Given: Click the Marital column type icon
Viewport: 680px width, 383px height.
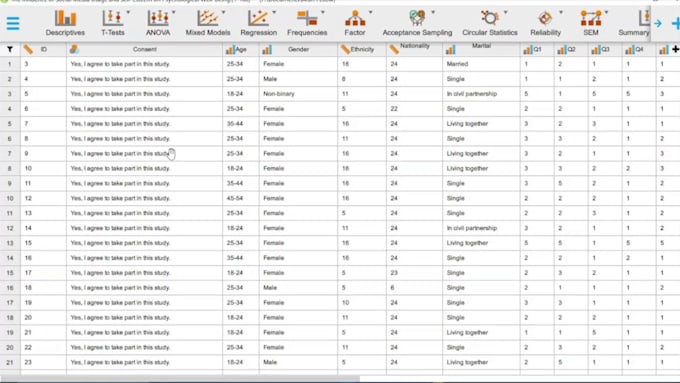Looking at the screenshot, I should (451, 50).
